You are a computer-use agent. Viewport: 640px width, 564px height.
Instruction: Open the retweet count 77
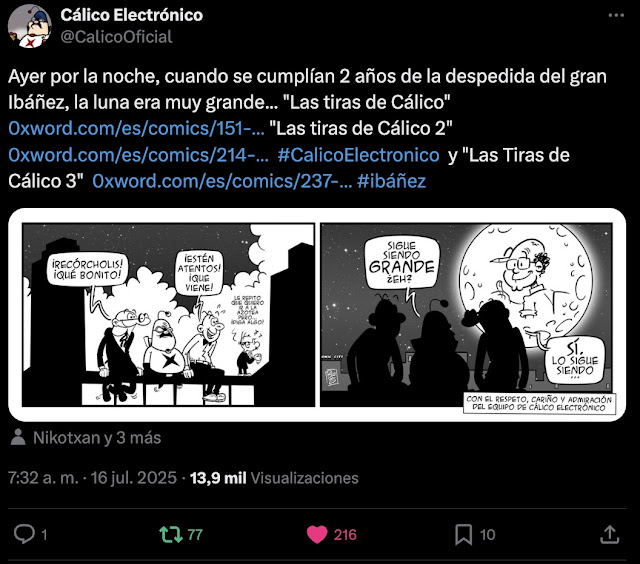pyautogui.click(x=195, y=535)
